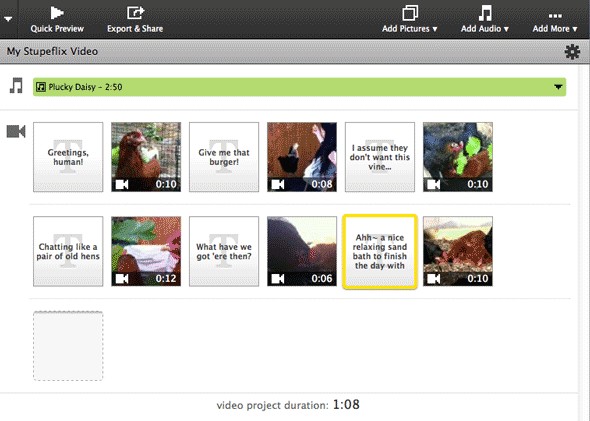
Task: Select the "I assume they don't want this vine" slide
Action: point(380,157)
